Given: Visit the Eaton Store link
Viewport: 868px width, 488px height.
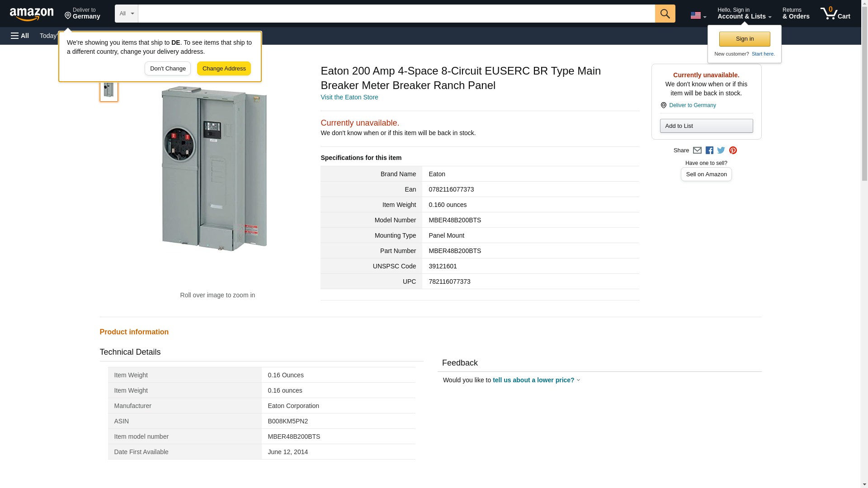Looking at the screenshot, I should pos(349,97).
